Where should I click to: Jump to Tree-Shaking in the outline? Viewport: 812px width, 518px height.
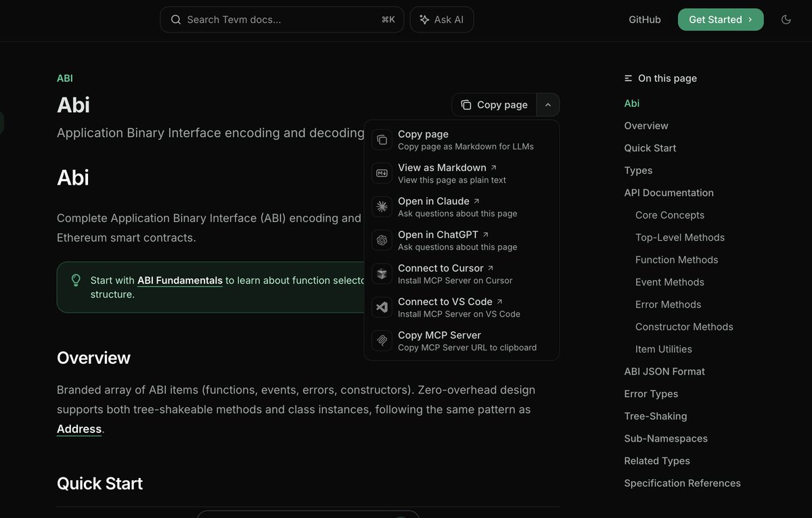pos(655,416)
